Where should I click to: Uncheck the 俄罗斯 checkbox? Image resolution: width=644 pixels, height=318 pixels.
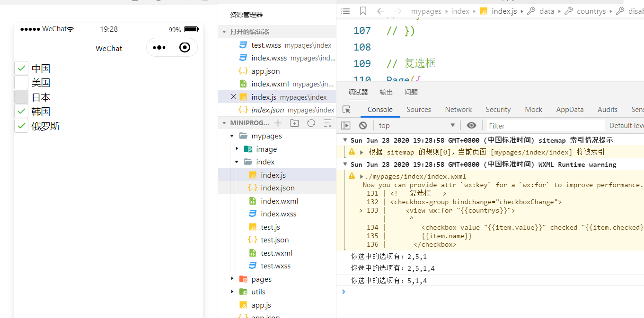coord(21,126)
